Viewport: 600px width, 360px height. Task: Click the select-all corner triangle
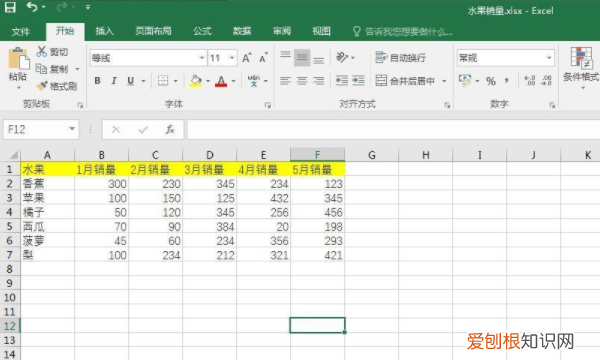13,155
